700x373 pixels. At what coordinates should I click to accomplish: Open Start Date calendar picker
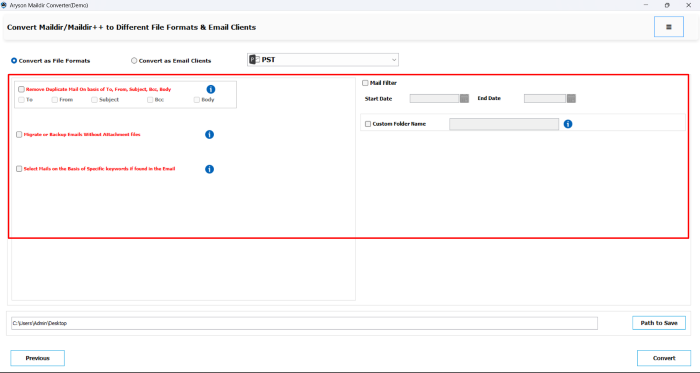[x=464, y=99]
